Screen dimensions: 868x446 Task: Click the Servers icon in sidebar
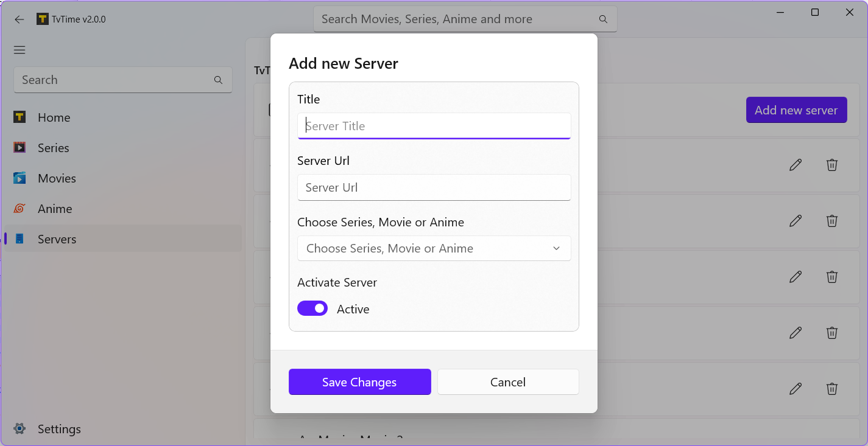point(19,239)
